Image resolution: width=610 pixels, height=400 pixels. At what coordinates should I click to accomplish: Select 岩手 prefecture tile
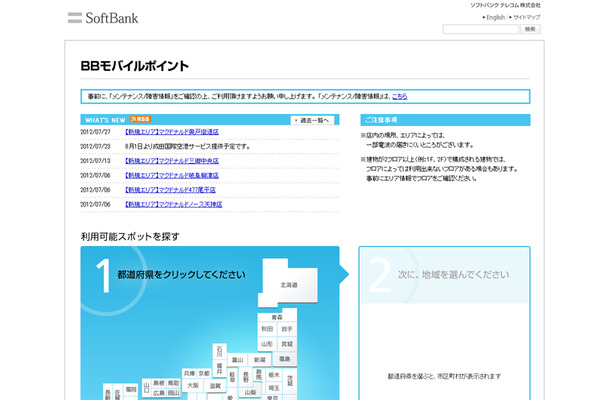[x=287, y=329]
